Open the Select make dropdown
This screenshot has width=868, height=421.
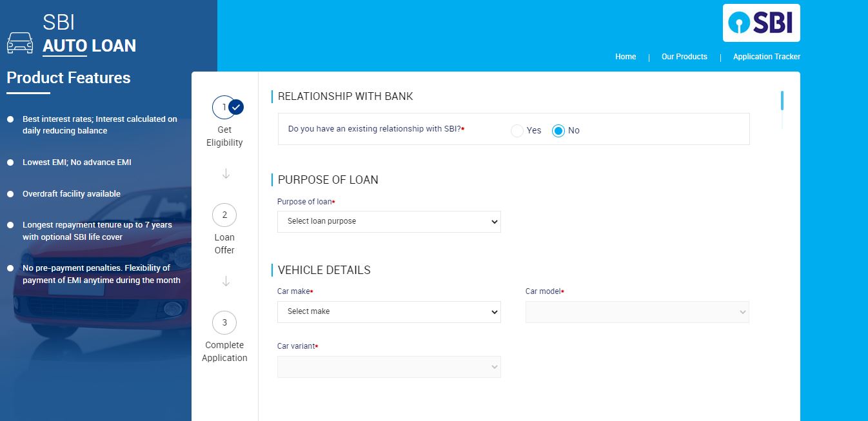click(x=389, y=312)
